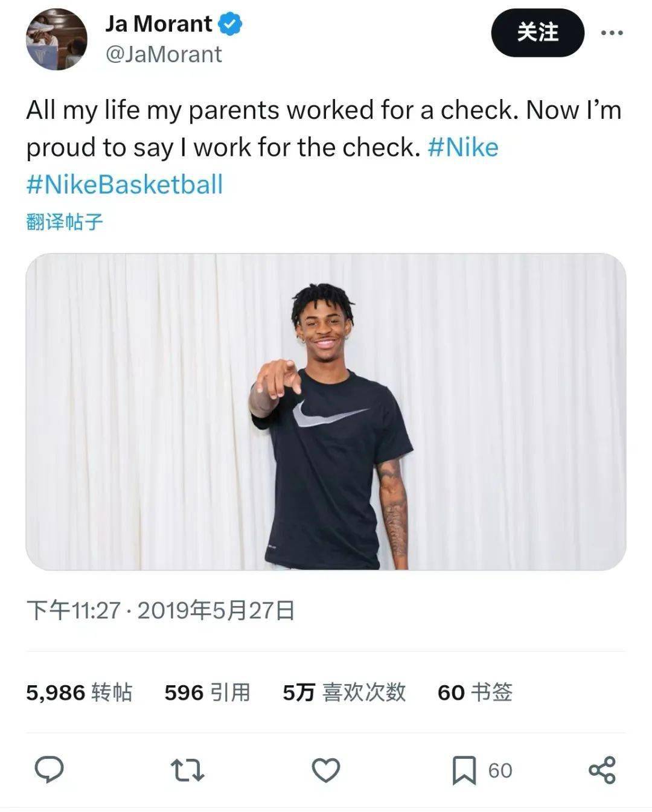
Task: Show the 5万 喜欢次数 likes list
Action: (344, 692)
